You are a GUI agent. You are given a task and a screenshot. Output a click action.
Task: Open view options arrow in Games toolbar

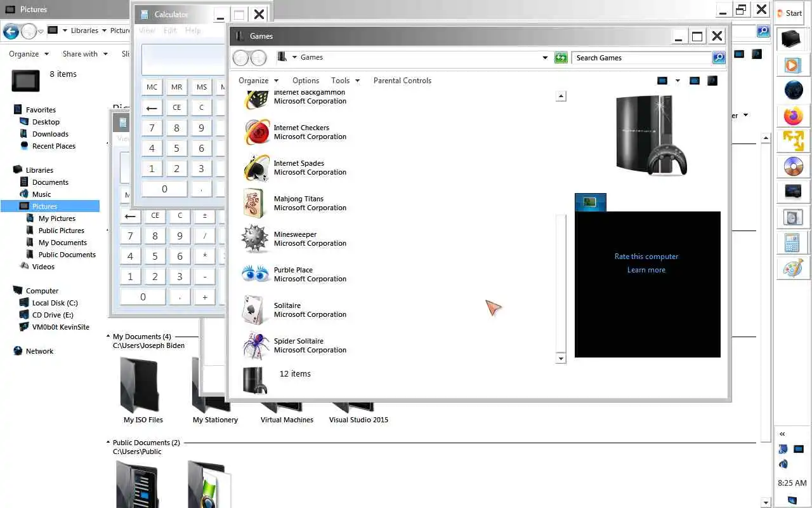click(678, 81)
